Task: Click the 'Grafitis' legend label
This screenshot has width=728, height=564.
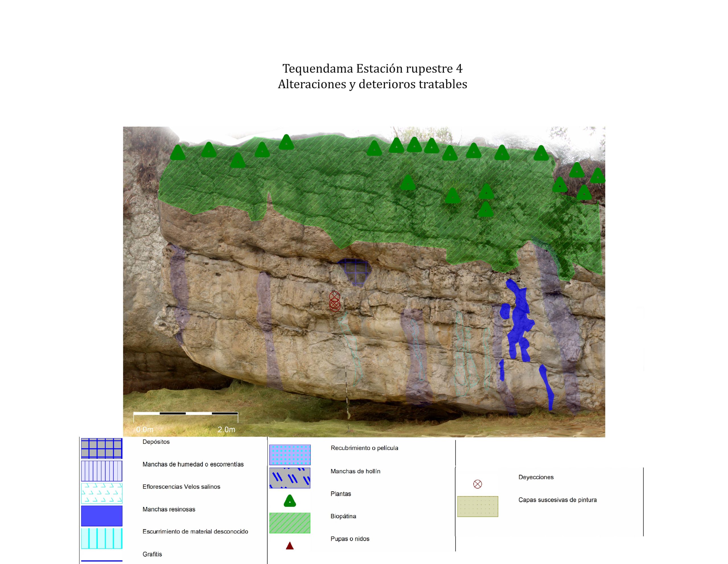Action: click(x=152, y=554)
